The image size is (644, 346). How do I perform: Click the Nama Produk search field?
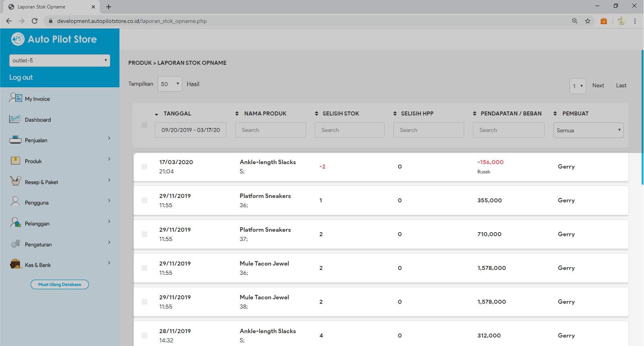click(x=270, y=130)
